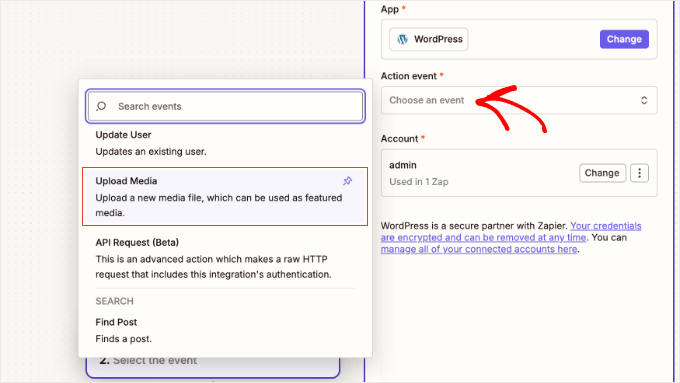The height and width of the screenshot is (383, 680).
Task: Click the 'Used in 1 Zap' text
Action: (418, 182)
